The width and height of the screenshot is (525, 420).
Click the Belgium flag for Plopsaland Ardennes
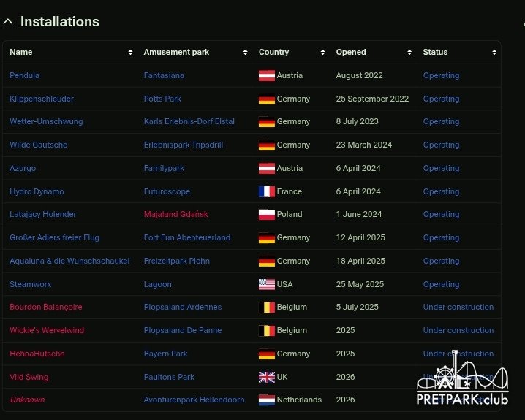click(267, 308)
